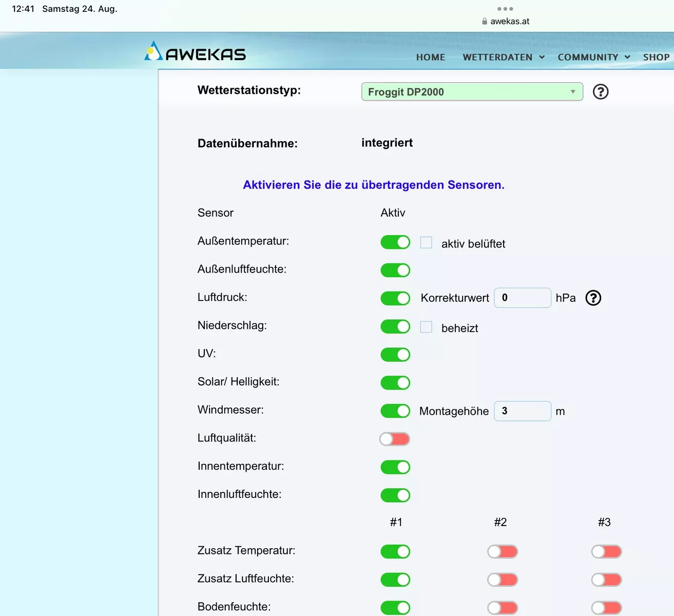
Task: Open the SHOP menu item
Action: 656,57
